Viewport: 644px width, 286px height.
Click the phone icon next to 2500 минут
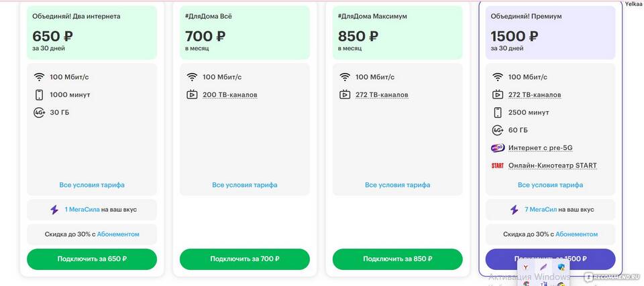[497, 113]
